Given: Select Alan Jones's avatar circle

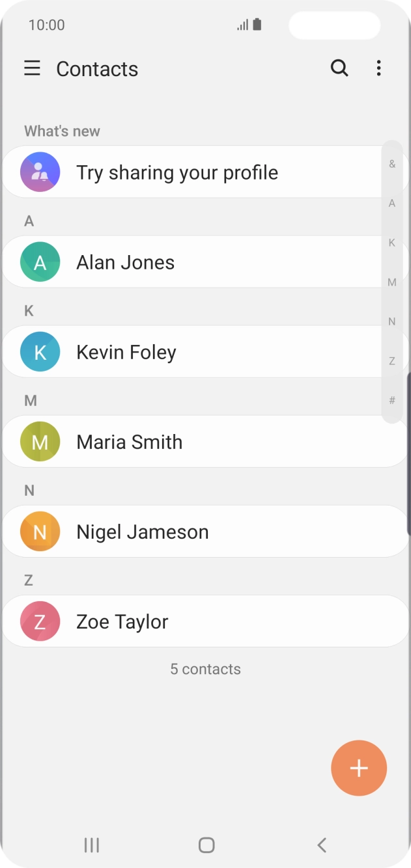Looking at the screenshot, I should (x=40, y=262).
